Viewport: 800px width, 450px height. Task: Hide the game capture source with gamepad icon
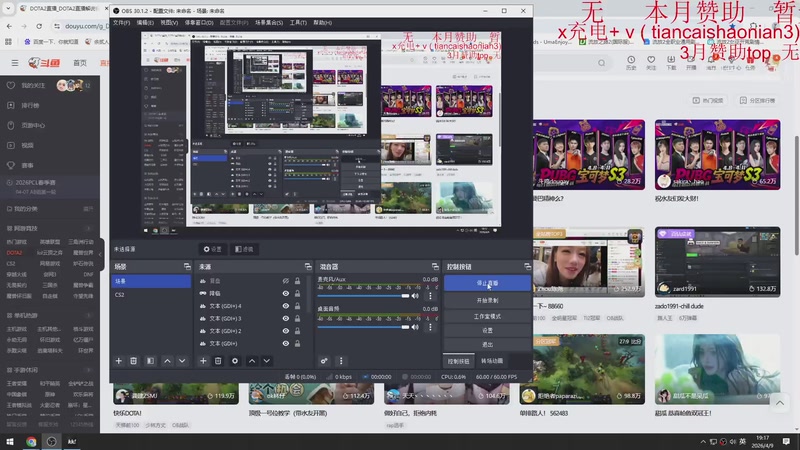[x=286, y=293]
